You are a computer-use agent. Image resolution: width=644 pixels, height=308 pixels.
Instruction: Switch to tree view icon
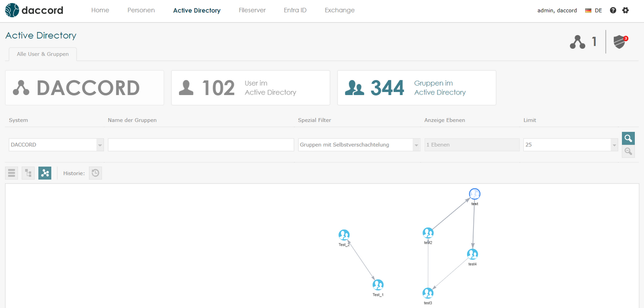[x=28, y=173]
